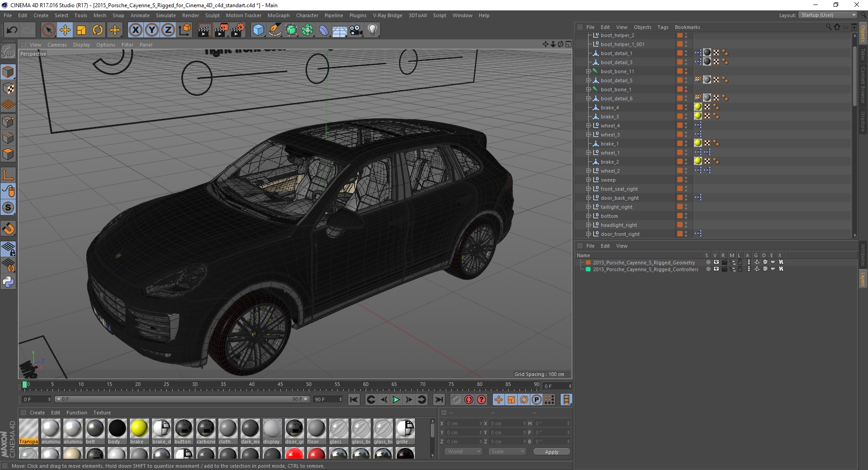868x470 pixels.
Task: Toggle the X axis lock
Action: click(x=135, y=30)
